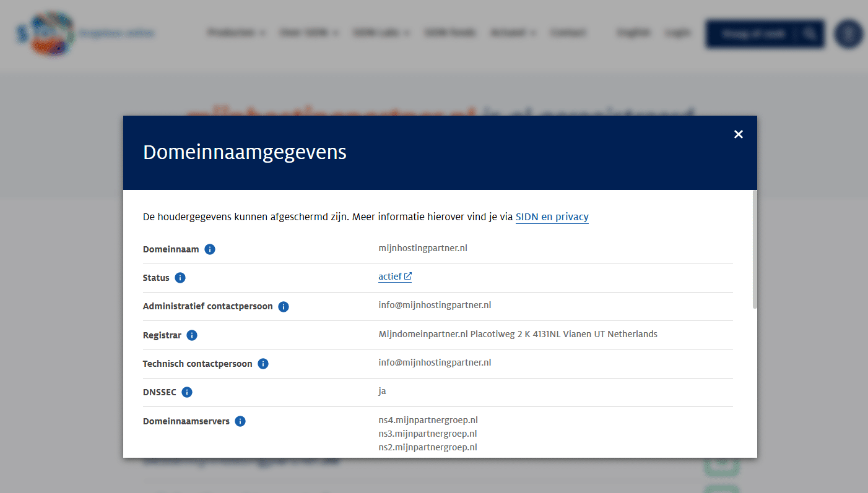
Task: Click the DNSSEC info icon
Action: tap(188, 392)
